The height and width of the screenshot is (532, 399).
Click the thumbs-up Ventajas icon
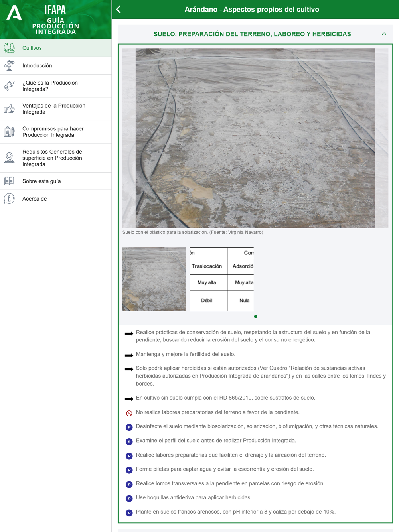tap(9, 109)
